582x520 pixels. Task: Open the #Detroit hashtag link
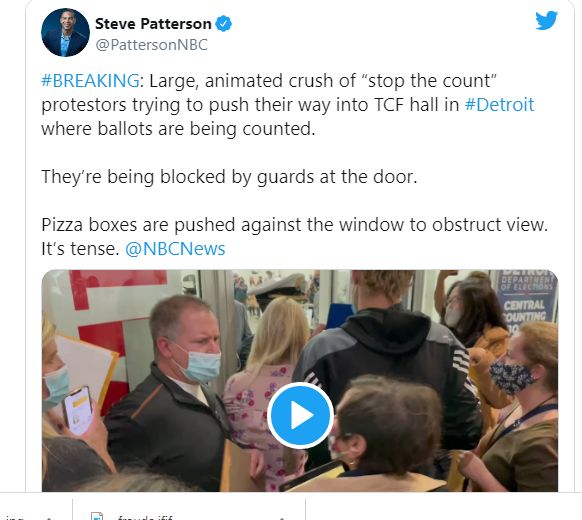pos(499,105)
